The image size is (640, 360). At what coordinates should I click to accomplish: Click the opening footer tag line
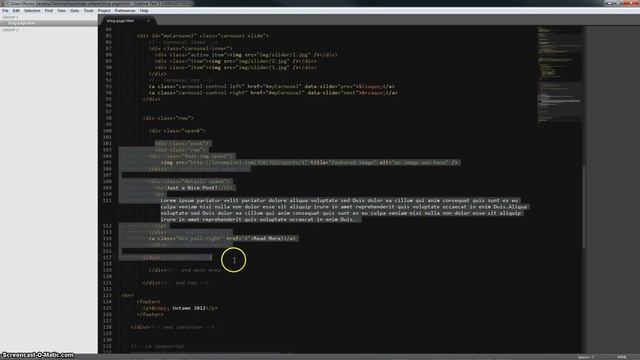point(149,302)
